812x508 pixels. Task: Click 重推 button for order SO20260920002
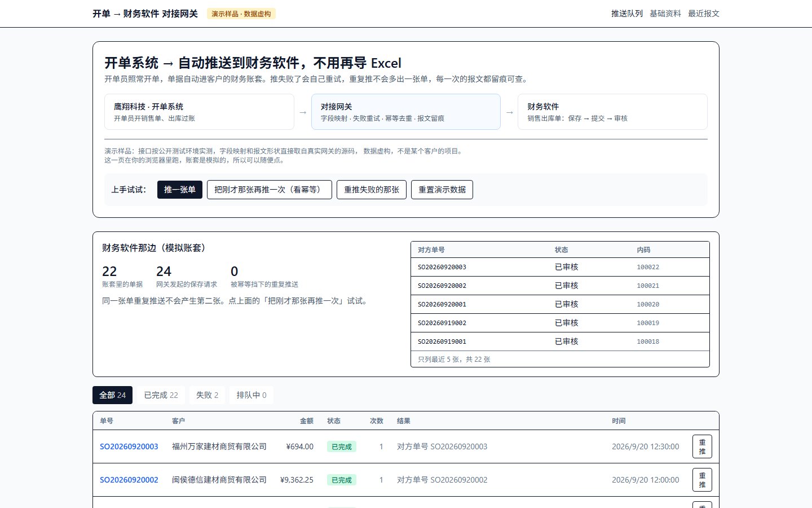(702, 480)
